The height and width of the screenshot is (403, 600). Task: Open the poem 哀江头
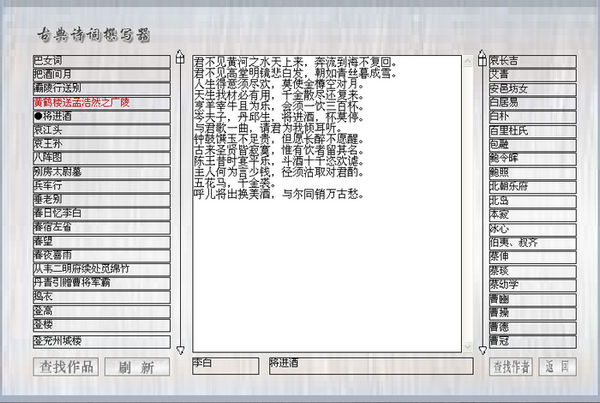point(102,130)
